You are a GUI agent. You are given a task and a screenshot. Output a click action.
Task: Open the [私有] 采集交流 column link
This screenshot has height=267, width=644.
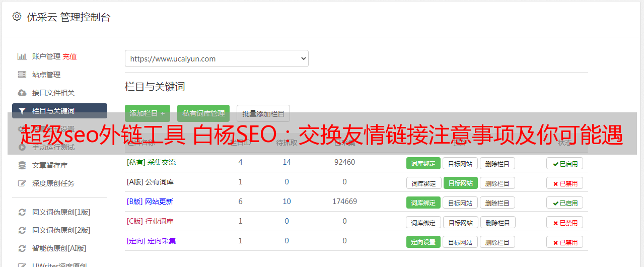tap(151, 162)
